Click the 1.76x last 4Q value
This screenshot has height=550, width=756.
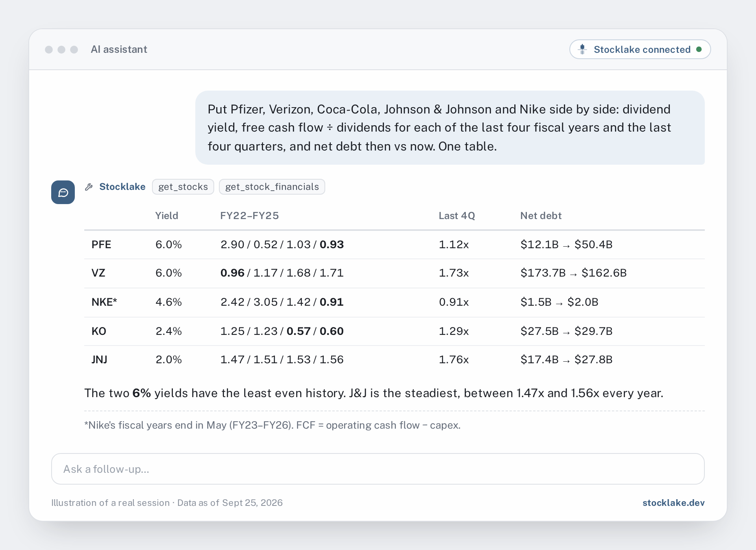pyautogui.click(x=454, y=360)
